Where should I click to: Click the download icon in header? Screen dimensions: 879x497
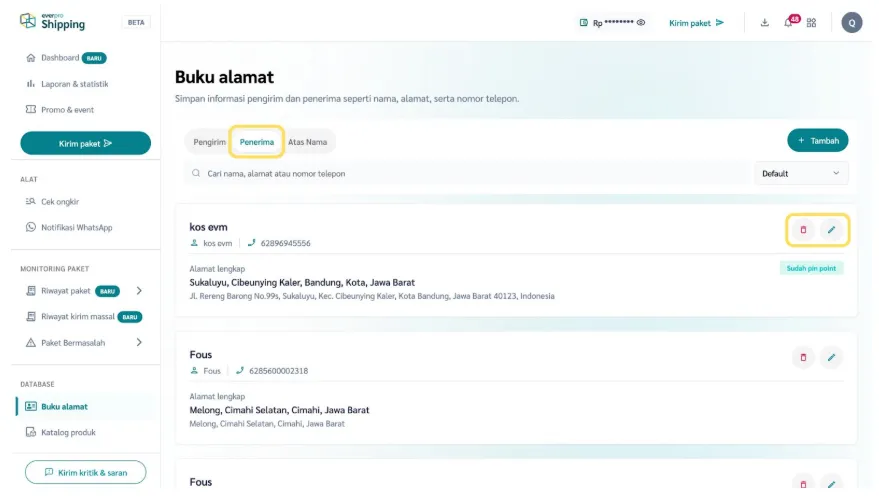(x=765, y=23)
